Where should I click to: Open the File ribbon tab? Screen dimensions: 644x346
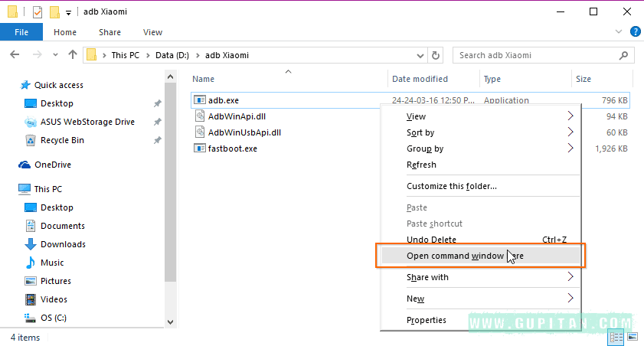pyautogui.click(x=21, y=32)
